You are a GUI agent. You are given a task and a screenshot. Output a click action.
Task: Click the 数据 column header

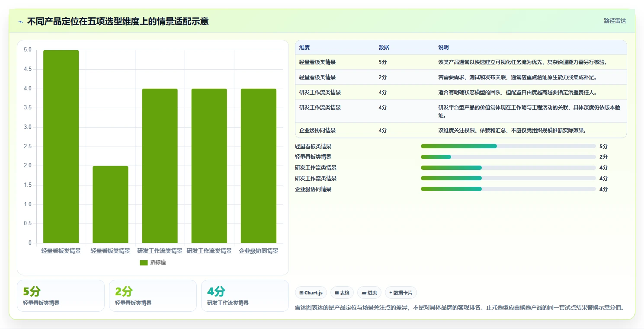coord(384,48)
